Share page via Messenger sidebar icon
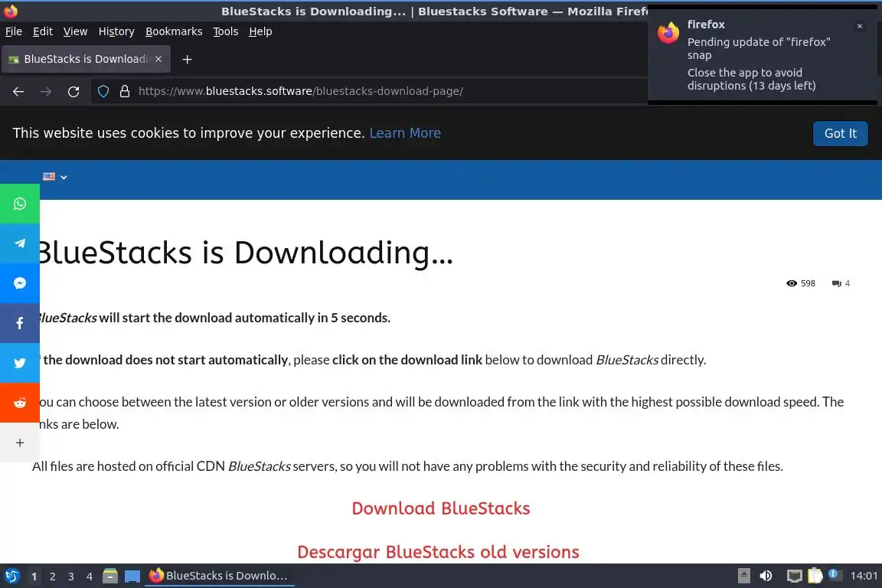882x588 pixels. (x=20, y=283)
